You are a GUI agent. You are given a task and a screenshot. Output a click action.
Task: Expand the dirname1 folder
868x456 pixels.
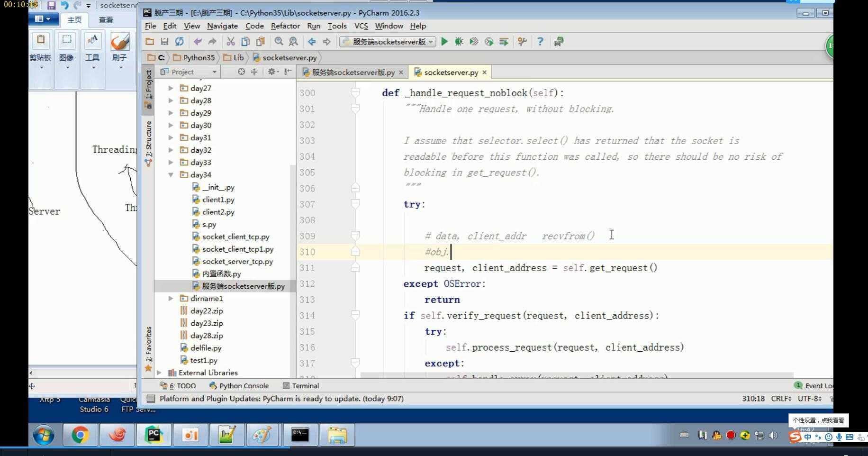pyautogui.click(x=171, y=298)
